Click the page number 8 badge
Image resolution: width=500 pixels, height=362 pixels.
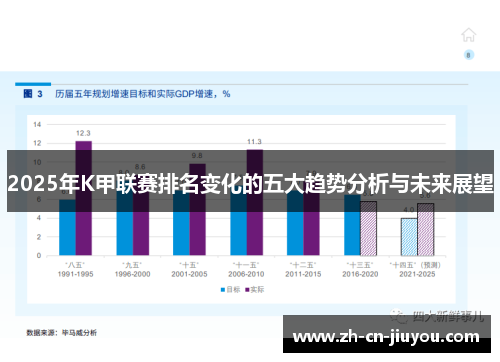point(469,55)
